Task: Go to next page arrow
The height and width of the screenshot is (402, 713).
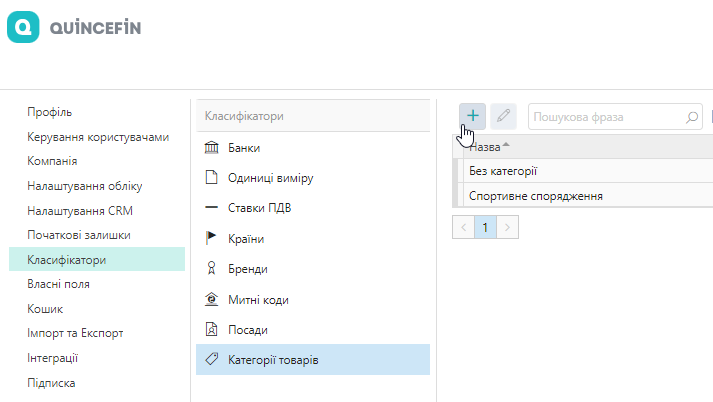Action: [x=508, y=227]
